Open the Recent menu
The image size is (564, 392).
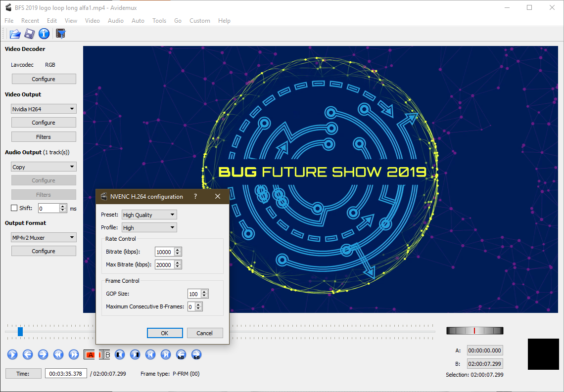pyautogui.click(x=30, y=20)
